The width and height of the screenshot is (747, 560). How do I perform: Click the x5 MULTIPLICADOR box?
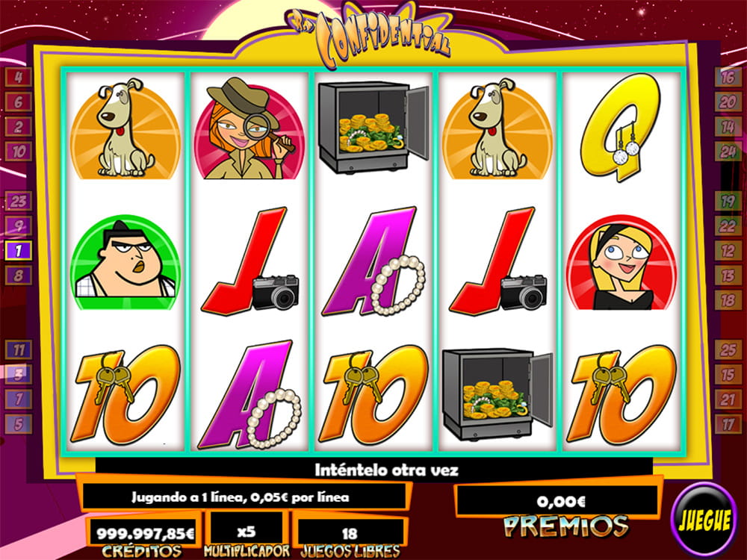click(x=247, y=532)
